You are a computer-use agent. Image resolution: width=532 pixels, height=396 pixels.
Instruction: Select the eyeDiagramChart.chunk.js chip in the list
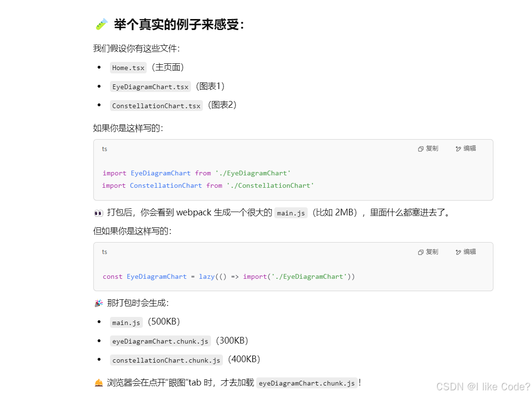coord(161,341)
